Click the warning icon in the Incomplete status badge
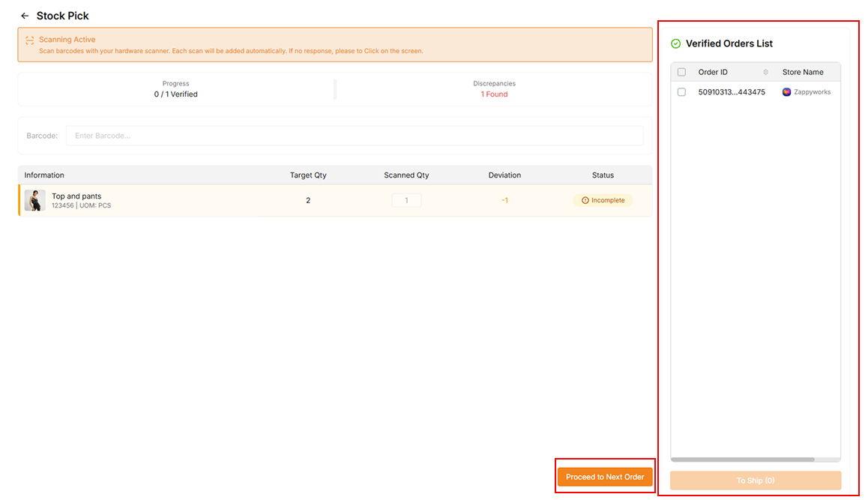Image resolution: width=868 pixels, height=500 pixels. (585, 200)
